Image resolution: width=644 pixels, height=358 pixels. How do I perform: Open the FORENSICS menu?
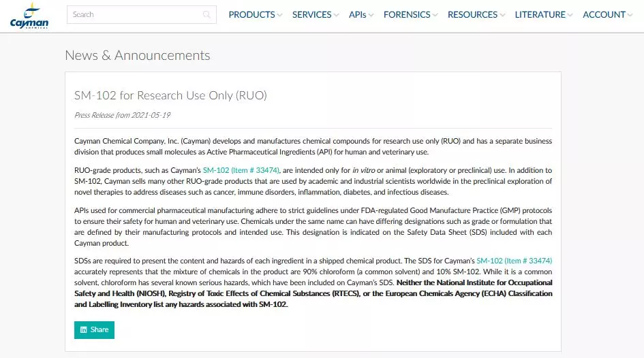pyautogui.click(x=407, y=15)
